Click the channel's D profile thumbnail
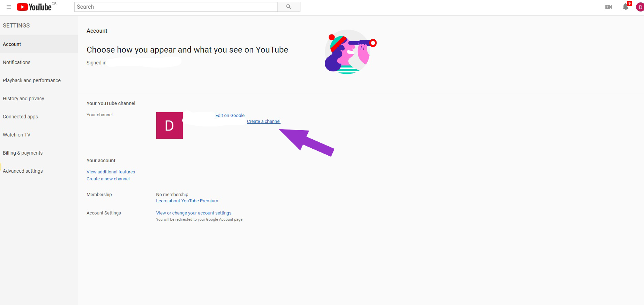Screen dimensions: 644x305 coord(169,125)
